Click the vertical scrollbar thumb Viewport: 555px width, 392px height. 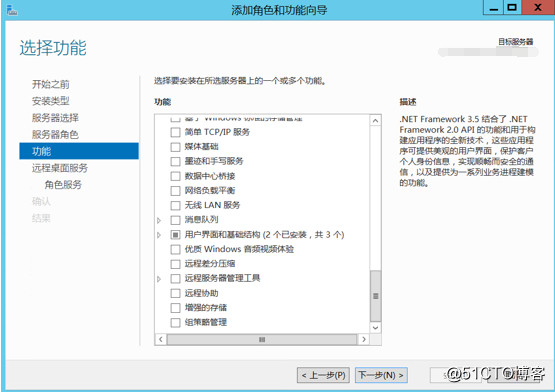click(376, 296)
